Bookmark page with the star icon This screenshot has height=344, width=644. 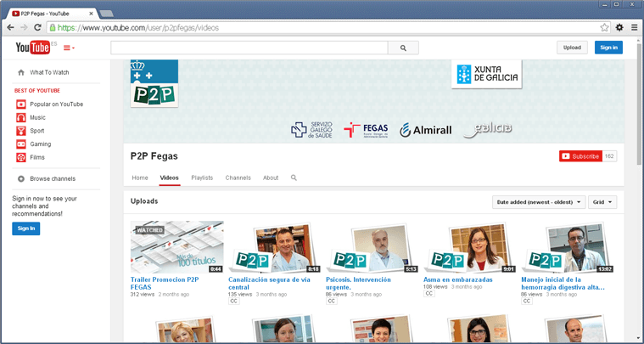pos(604,27)
